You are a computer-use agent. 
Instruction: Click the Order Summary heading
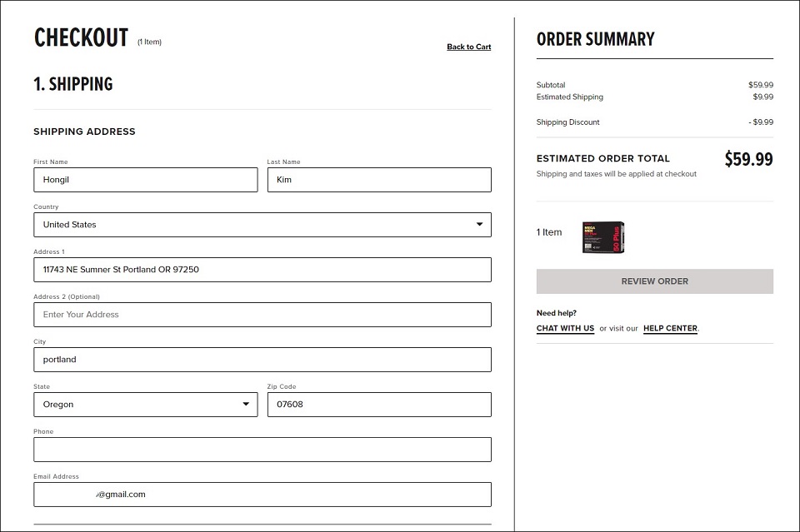595,39
